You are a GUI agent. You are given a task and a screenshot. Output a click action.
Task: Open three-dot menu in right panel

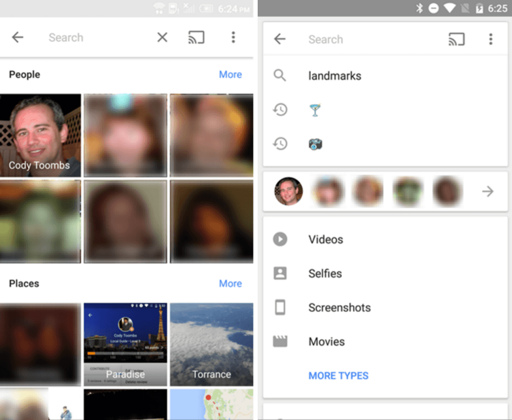pos(491,39)
